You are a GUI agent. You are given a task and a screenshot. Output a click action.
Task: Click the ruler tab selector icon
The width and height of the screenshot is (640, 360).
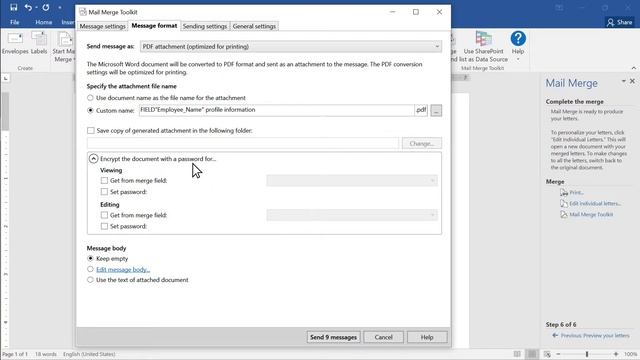point(6,78)
